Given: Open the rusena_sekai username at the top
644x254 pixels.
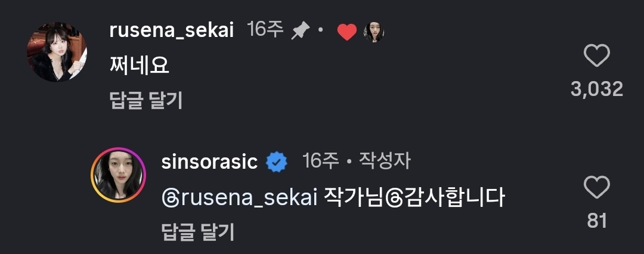Looking at the screenshot, I should tap(171, 31).
